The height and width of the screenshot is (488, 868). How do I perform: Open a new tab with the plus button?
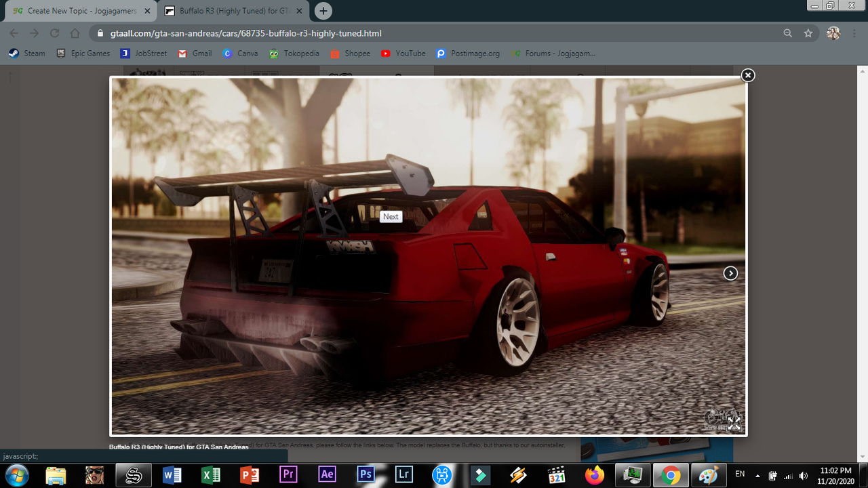coord(323,11)
